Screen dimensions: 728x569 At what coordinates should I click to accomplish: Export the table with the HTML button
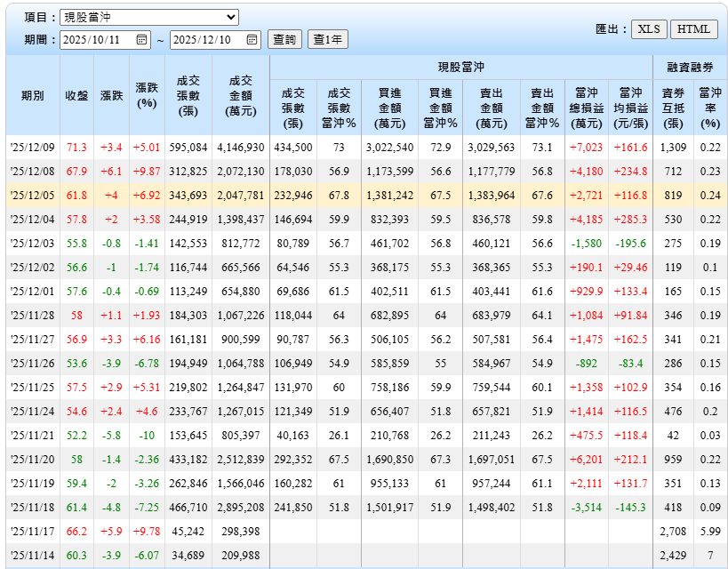click(x=693, y=29)
